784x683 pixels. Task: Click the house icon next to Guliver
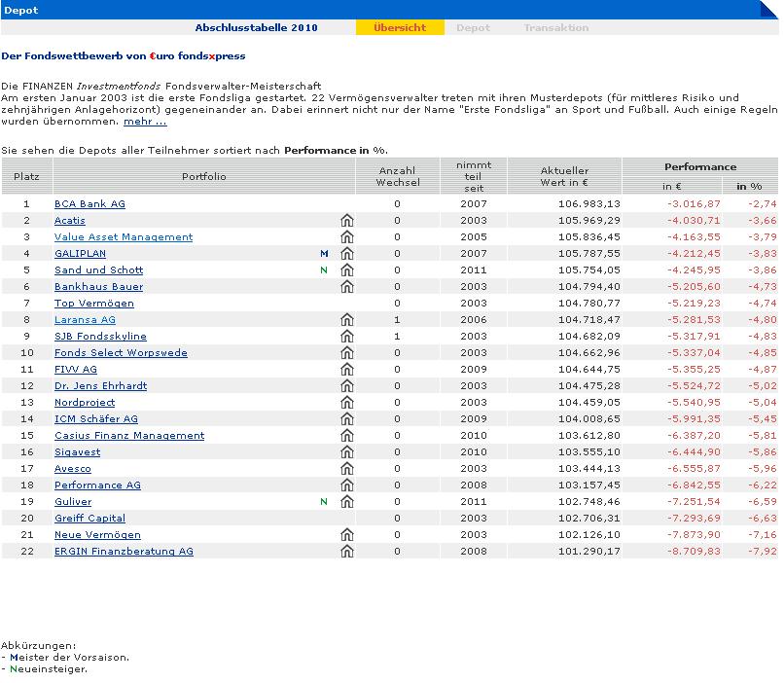pyautogui.click(x=346, y=502)
